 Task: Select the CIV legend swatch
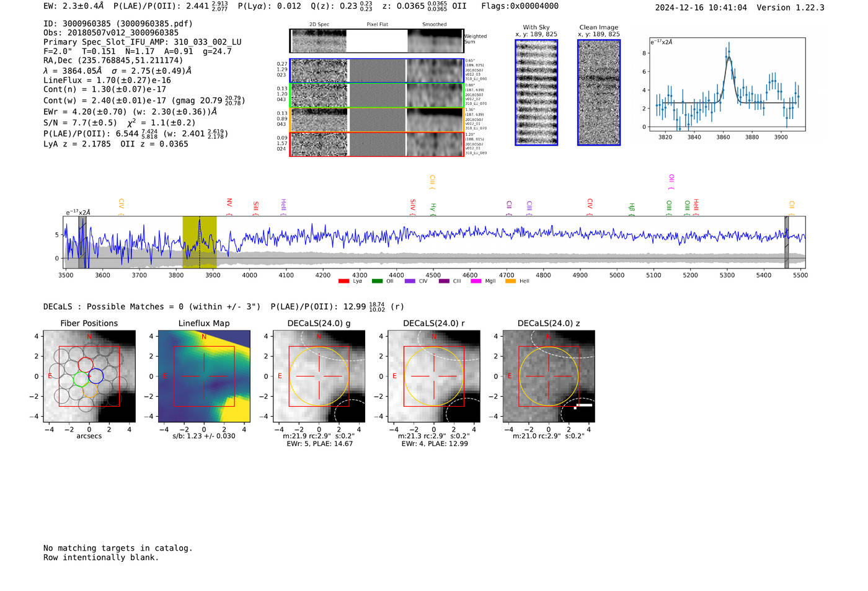(x=410, y=281)
